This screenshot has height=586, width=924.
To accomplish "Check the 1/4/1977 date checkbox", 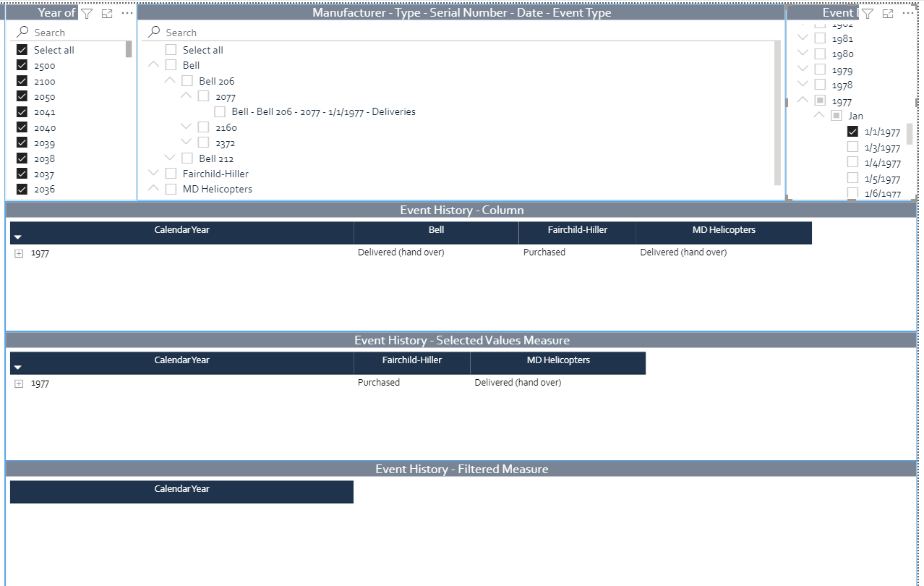I will point(852,162).
